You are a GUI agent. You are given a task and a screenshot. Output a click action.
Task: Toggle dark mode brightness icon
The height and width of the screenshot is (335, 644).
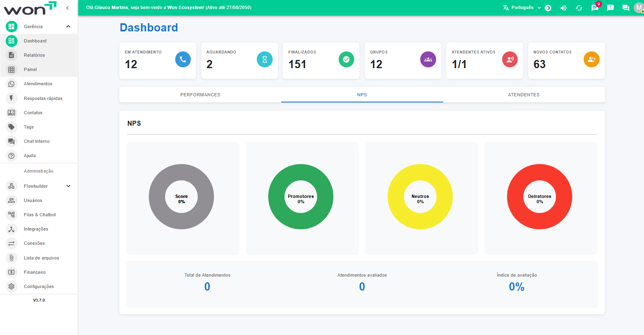coord(548,8)
